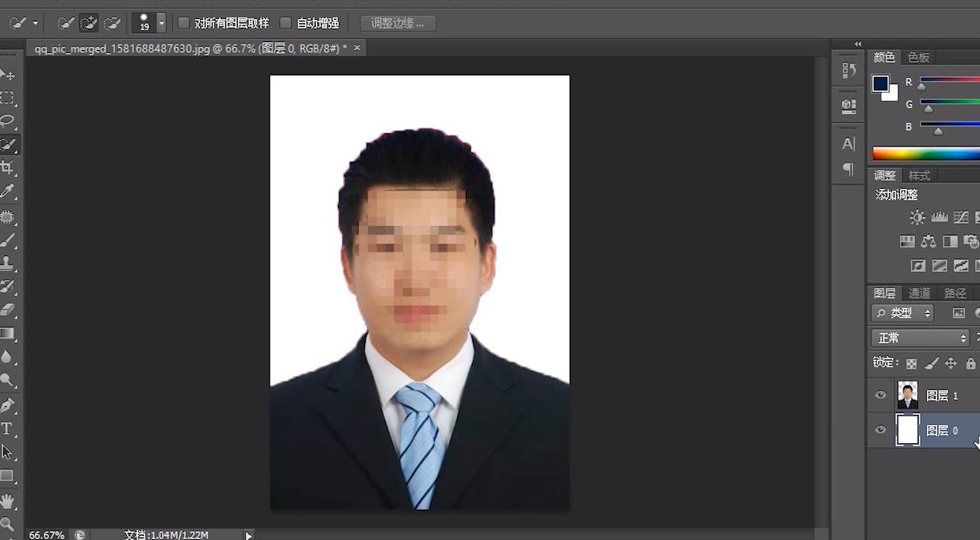Select the Crop tool
Viewport: 980px width, 540px height.
coord(8,168)
